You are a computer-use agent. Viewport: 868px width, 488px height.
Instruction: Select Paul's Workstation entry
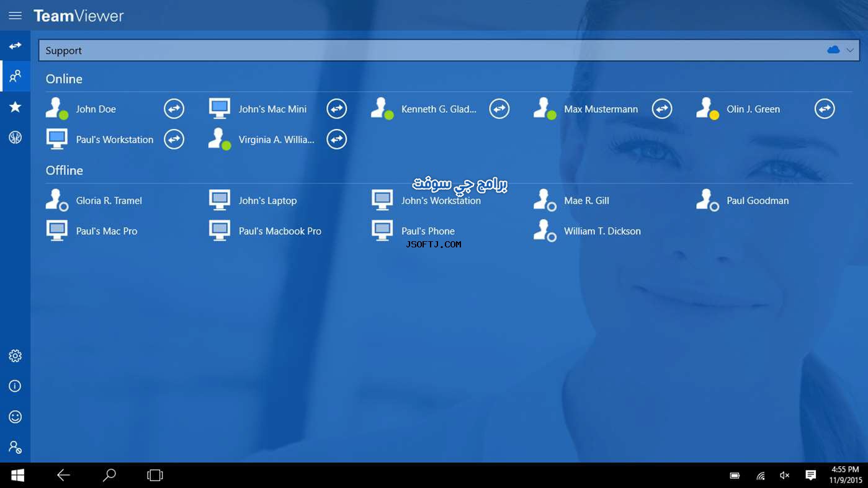115,140
